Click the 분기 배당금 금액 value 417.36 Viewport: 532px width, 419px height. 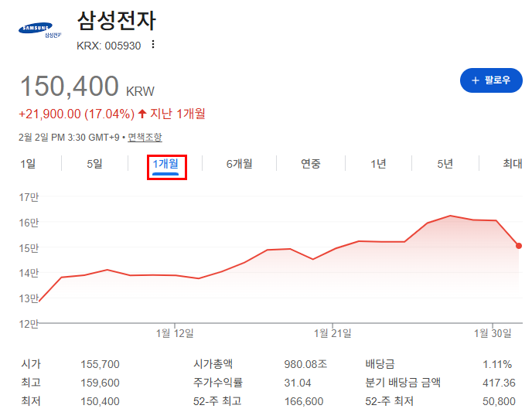coord(499,383)
